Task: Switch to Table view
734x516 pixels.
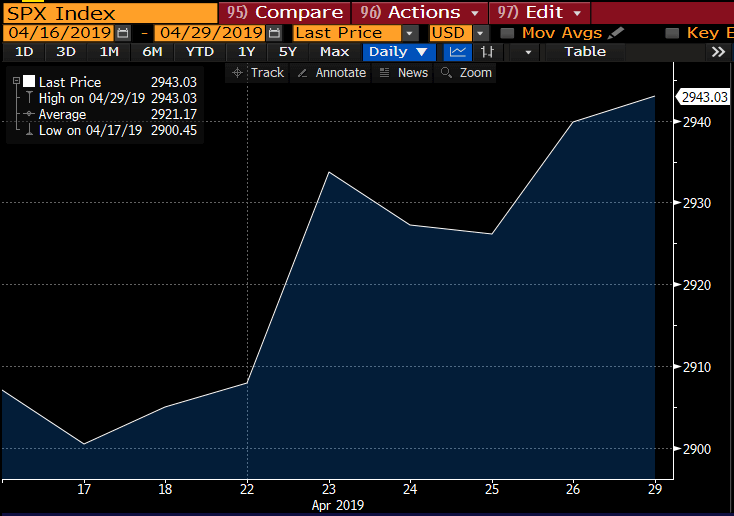Action: (585, 52)
